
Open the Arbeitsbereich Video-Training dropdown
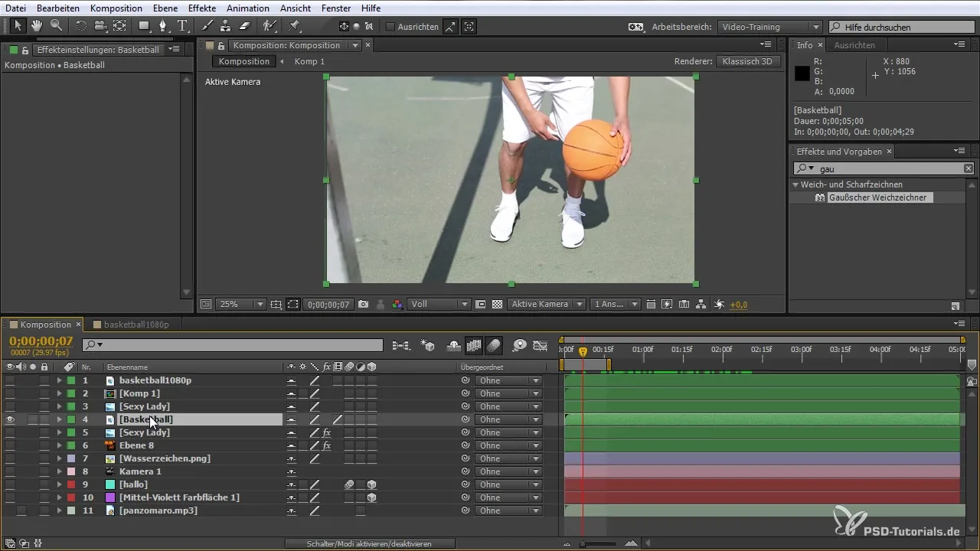pyautogui.click(x=770, y=27)
